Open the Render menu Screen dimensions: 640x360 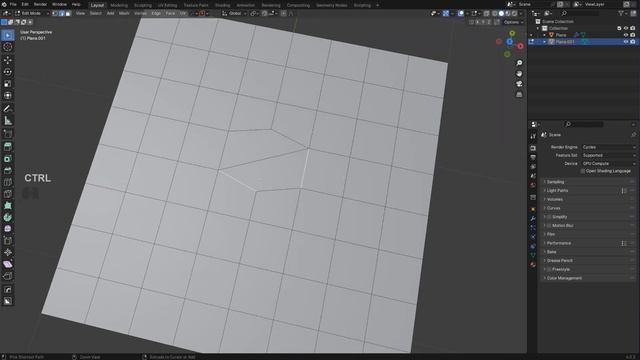click(40, 4)
